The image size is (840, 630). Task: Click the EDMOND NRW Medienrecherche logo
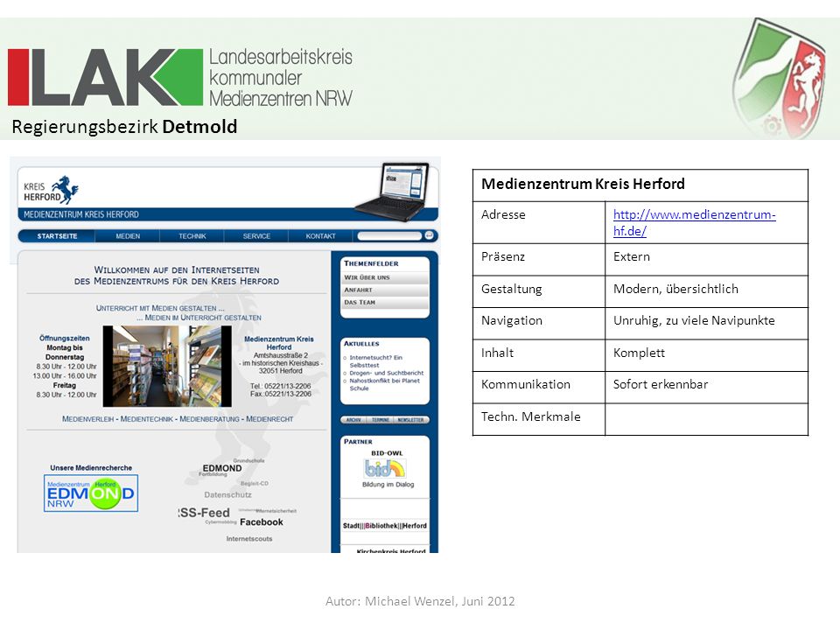tap(91, 493)
